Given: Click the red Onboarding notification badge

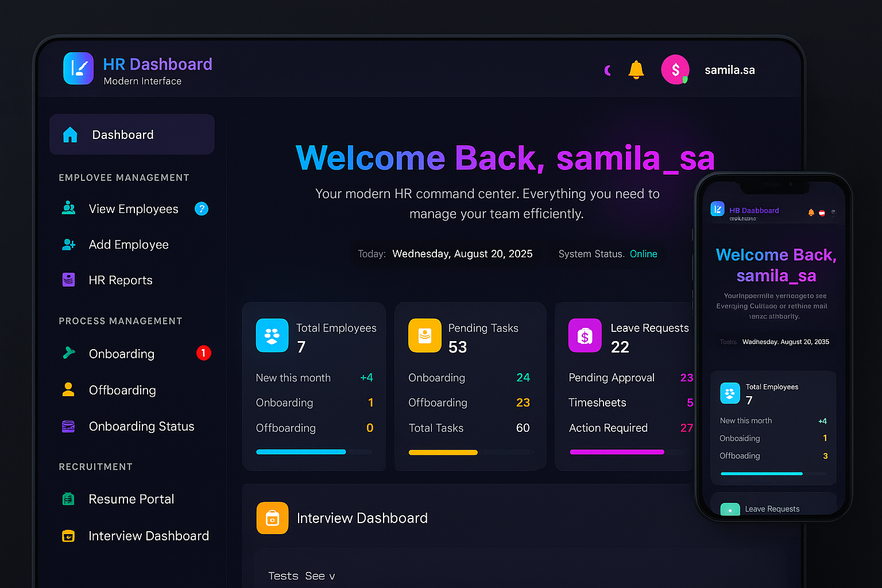Looking at the screenshot, I should coord(203,353).
